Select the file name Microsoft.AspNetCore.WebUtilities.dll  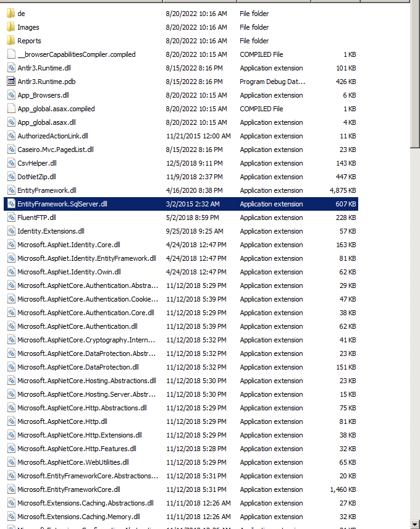click(73, 462)
